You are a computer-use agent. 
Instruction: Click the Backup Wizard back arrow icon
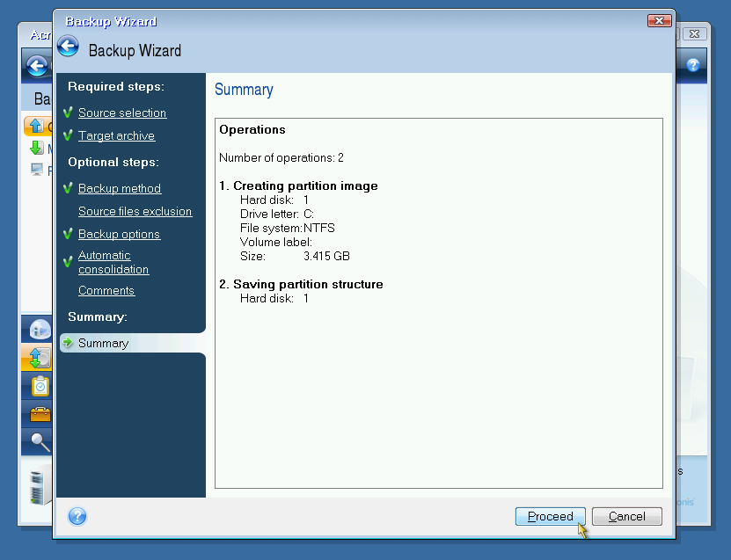click(68, 47)
